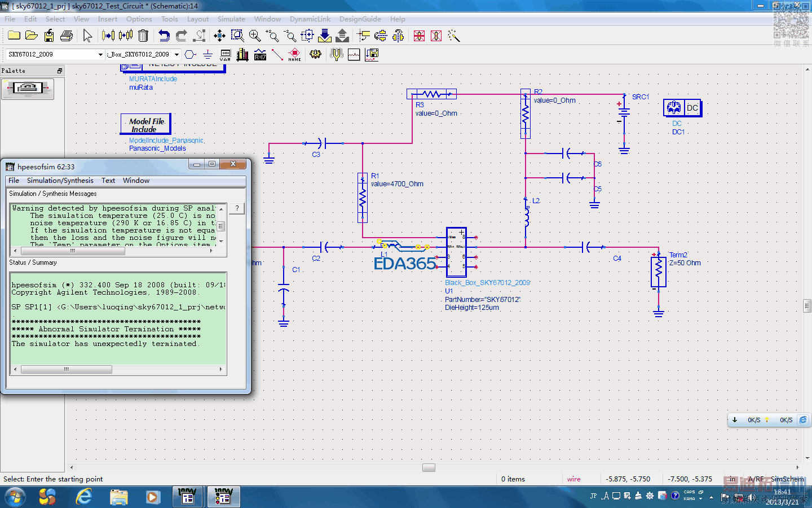Select the Undo arrow in the toolbar
Image resolution: width=812 pixels, height=508 pixels.
164,36
